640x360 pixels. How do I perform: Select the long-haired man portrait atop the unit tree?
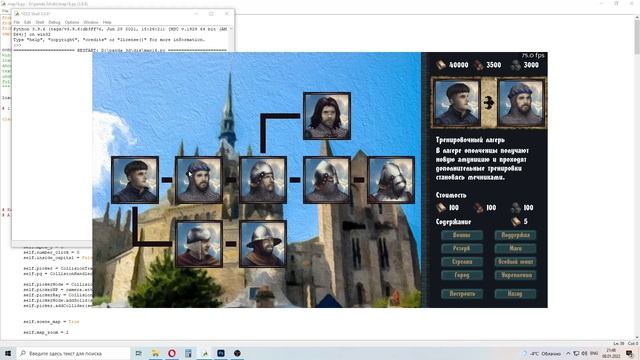[327, 116]
